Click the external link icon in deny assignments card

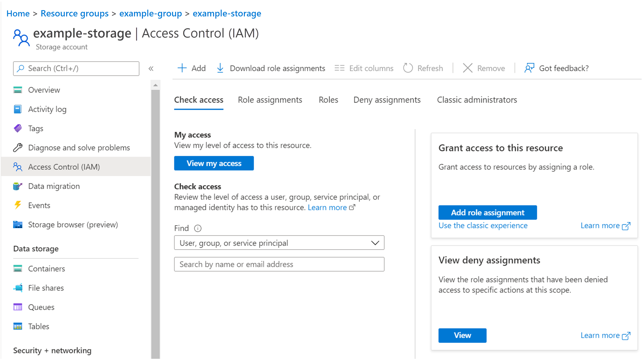tap(626, 336)
